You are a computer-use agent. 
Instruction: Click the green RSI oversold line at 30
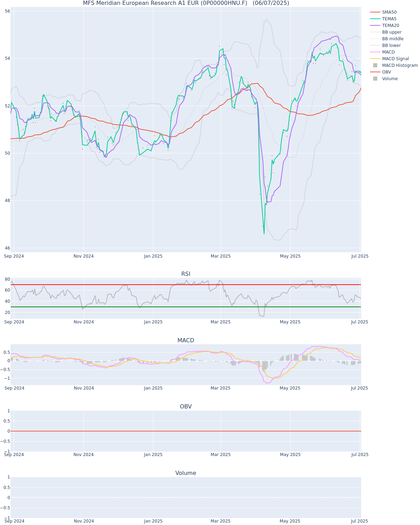(x=186, y=307)
